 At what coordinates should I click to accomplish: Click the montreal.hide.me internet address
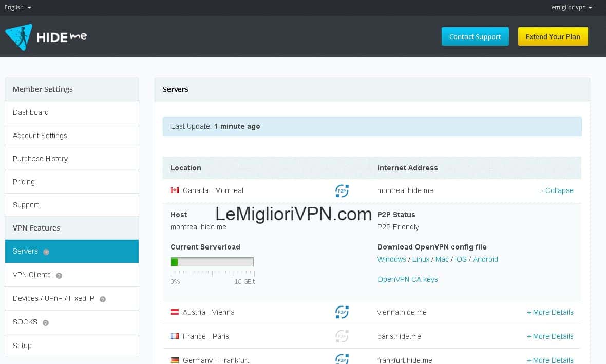[405, 190]
